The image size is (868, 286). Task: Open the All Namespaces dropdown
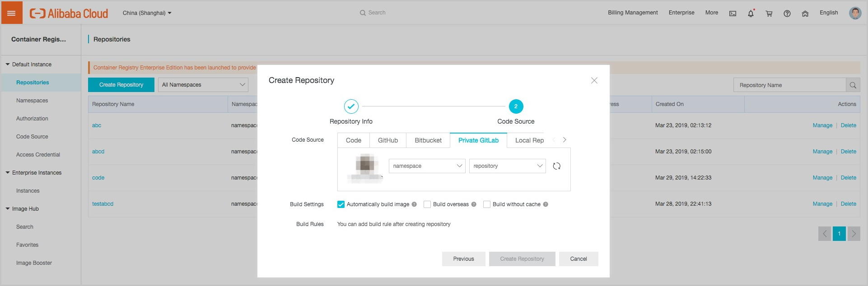point(203,85)
